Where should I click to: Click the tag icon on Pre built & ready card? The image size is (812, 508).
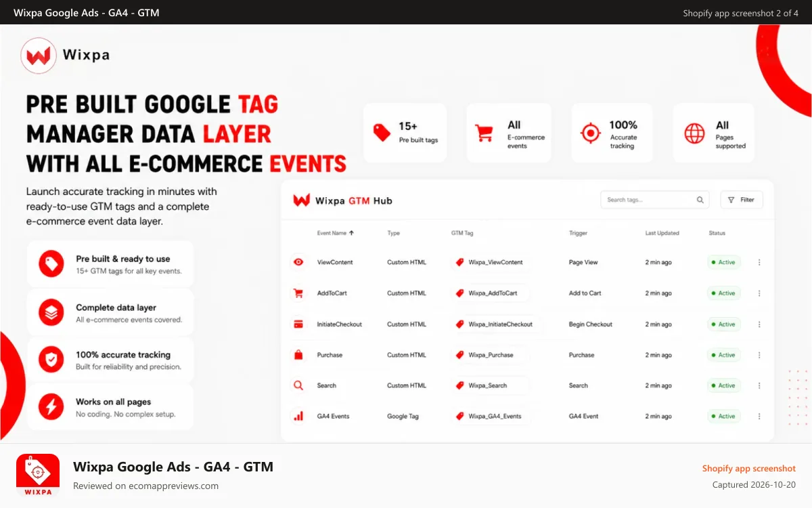pos(51,263)
